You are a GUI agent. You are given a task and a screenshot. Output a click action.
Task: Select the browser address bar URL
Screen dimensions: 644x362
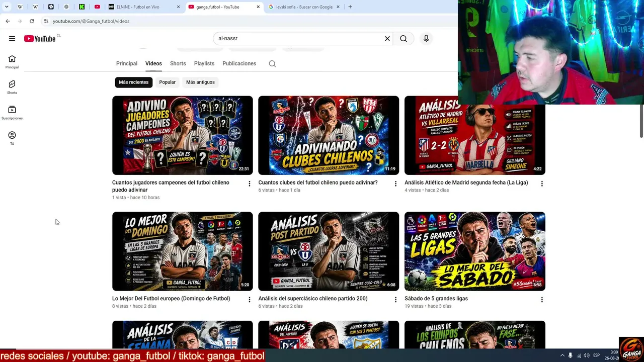[x=91, y=21]
